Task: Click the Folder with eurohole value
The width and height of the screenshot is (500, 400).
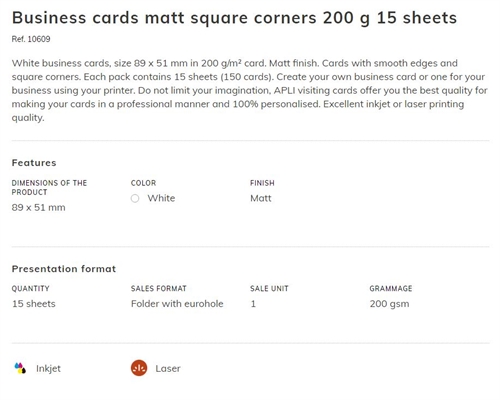Action: pyautogui.click(x=177, y=304)
